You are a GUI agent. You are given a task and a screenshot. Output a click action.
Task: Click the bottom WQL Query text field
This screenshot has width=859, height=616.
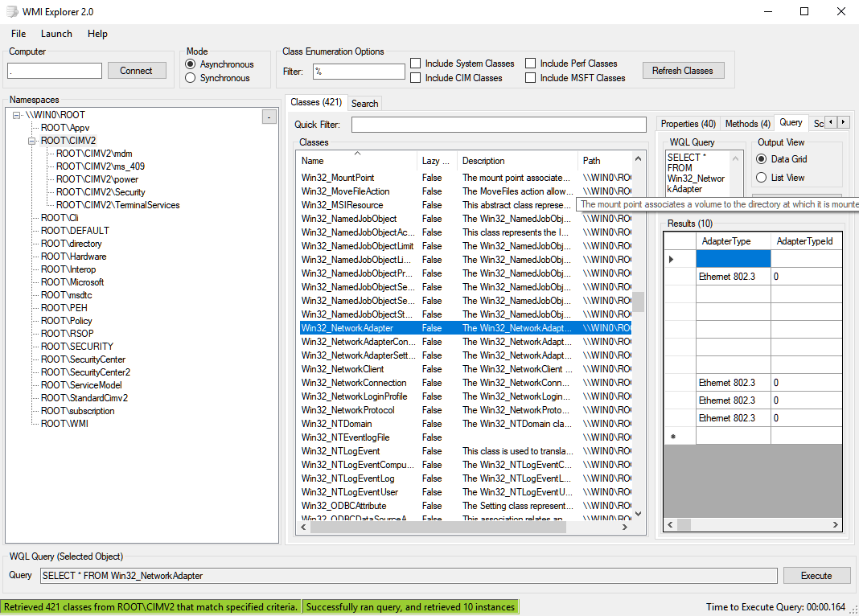tap(409, 576)
